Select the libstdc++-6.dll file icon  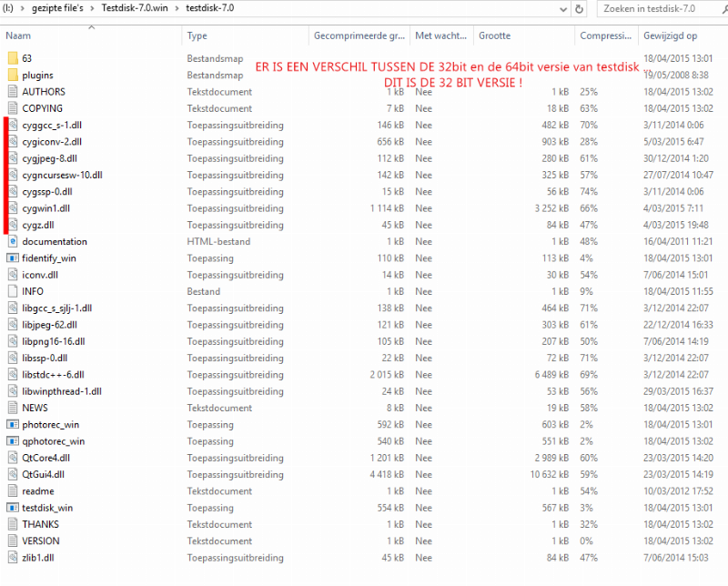[13, 375]
